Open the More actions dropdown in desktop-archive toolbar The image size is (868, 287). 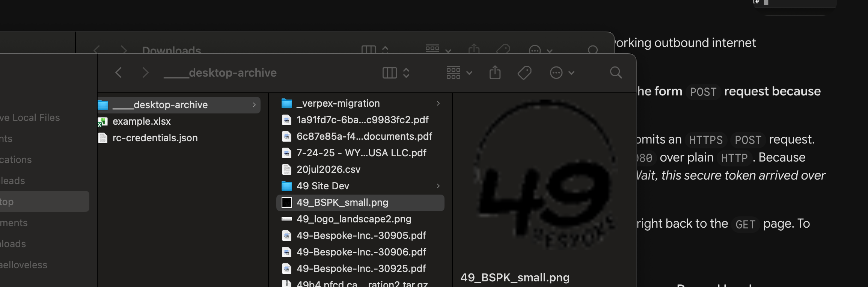[562, 73]
